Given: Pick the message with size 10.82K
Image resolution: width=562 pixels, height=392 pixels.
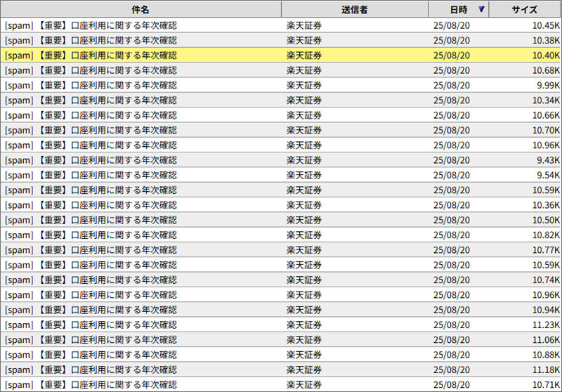Looking at the screenshot, I should point(280,235).
